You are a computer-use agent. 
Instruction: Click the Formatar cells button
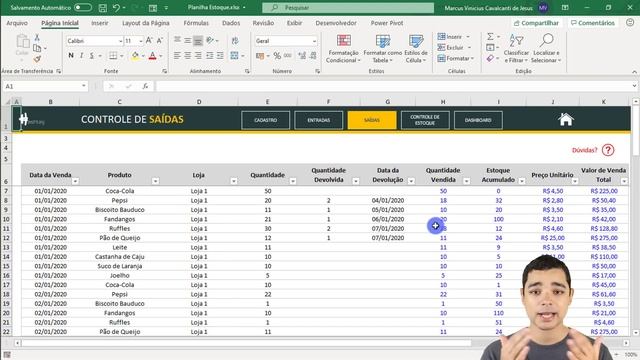click(x=456, y=59)
